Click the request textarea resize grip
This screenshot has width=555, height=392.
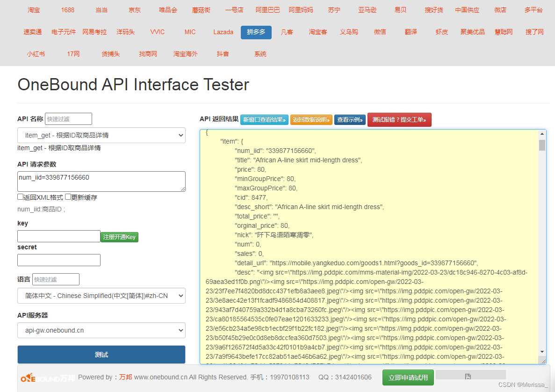pos(183,189)
